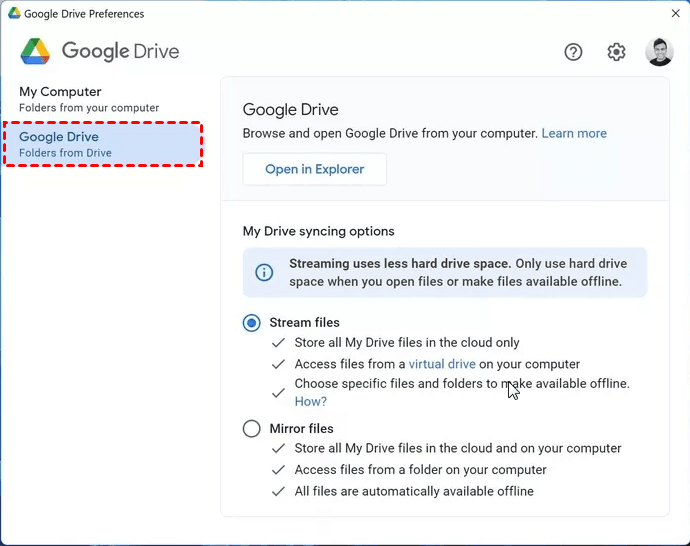Close the Google Drive Preferences window
This screenshot has height=546, width=690.
tap(675, 14)
